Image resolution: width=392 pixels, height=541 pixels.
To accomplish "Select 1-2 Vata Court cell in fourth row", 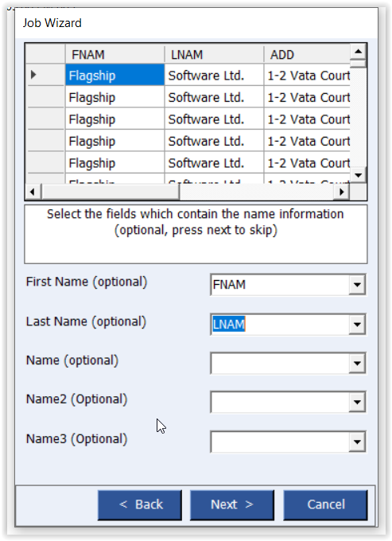I will click(307, 141).
